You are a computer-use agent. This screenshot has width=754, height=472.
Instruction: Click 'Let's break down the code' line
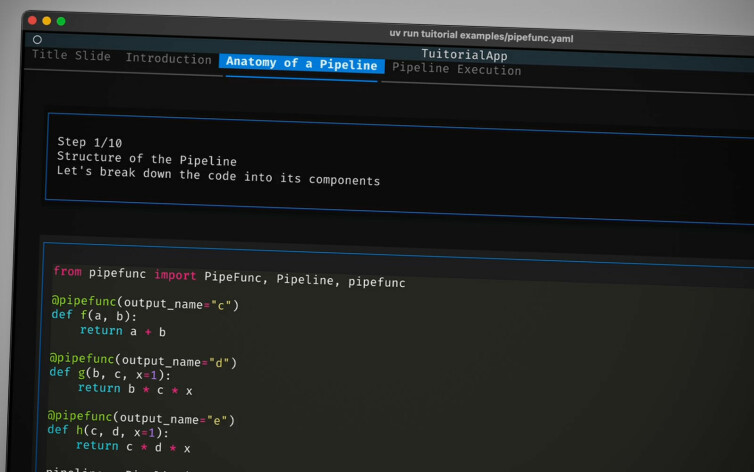point(218,175)
